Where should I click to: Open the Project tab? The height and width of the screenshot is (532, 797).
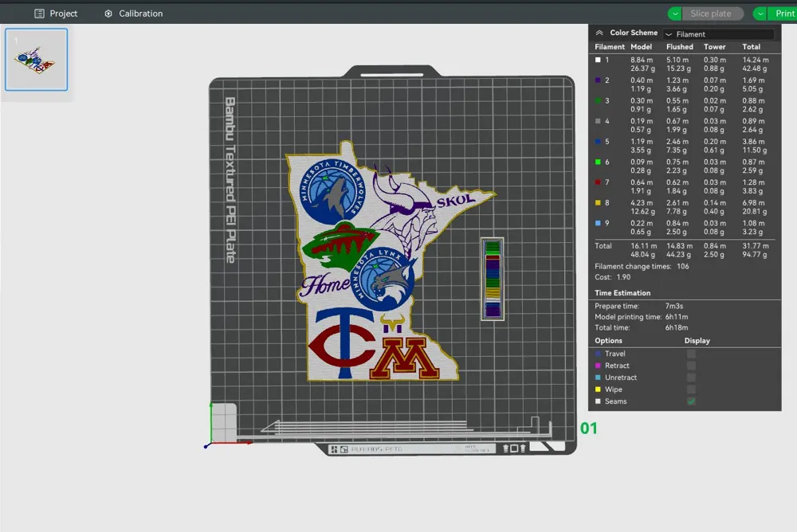56,14
